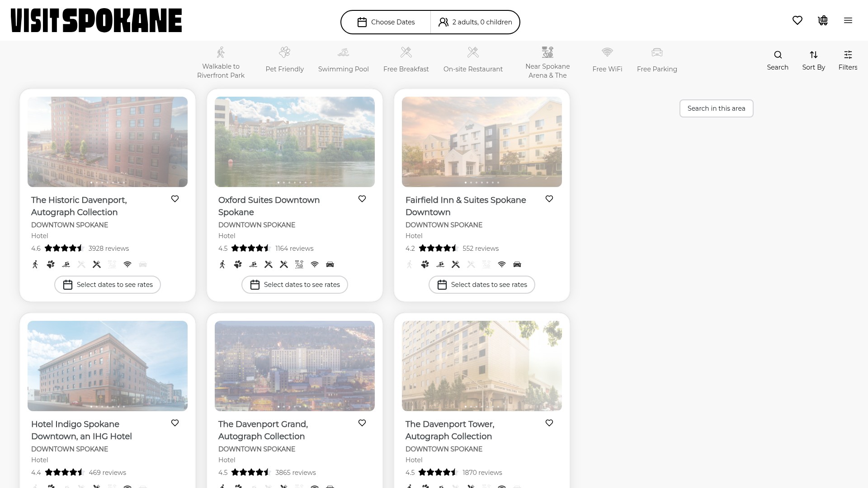The image size is (868, 488).
Task: Toggle the Free Breakfast filter
Action: (406, 60)
